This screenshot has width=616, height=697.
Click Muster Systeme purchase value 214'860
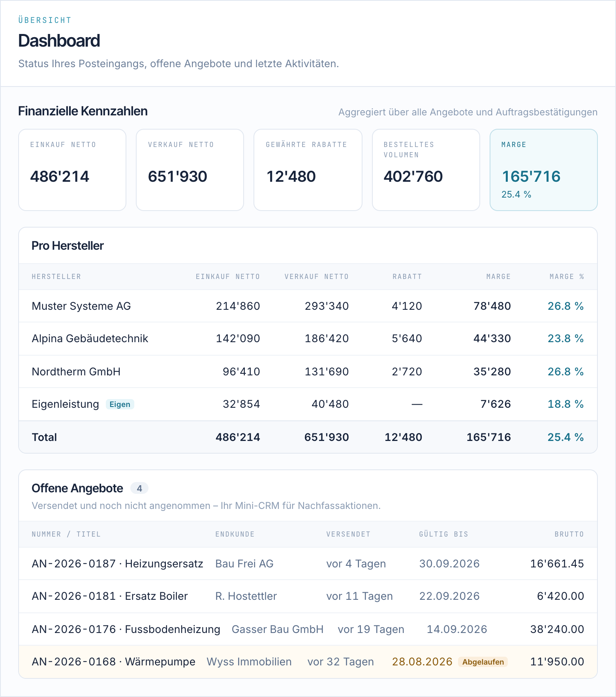238,306
